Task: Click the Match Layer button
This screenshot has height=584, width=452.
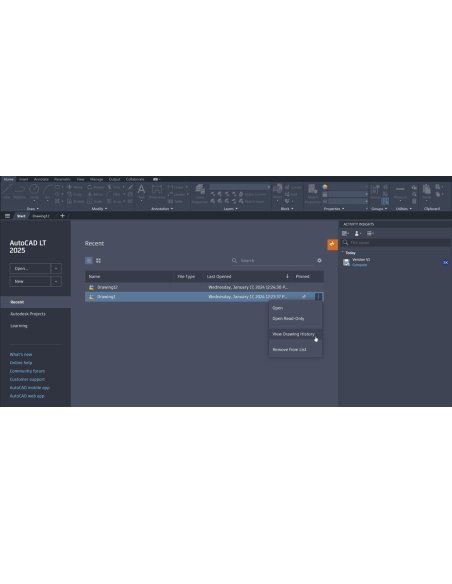Action: [x=251, y=201]
